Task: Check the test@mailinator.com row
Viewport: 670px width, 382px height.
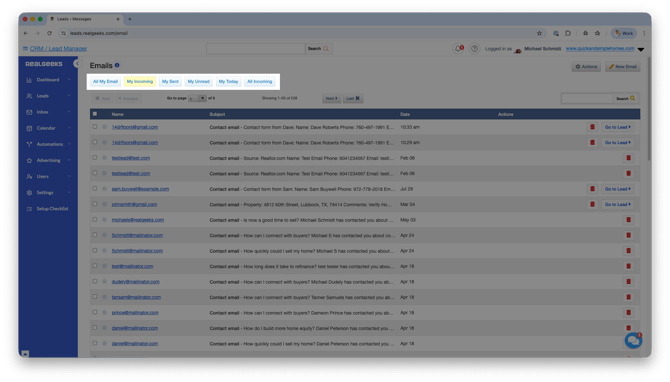Action: 95,266
